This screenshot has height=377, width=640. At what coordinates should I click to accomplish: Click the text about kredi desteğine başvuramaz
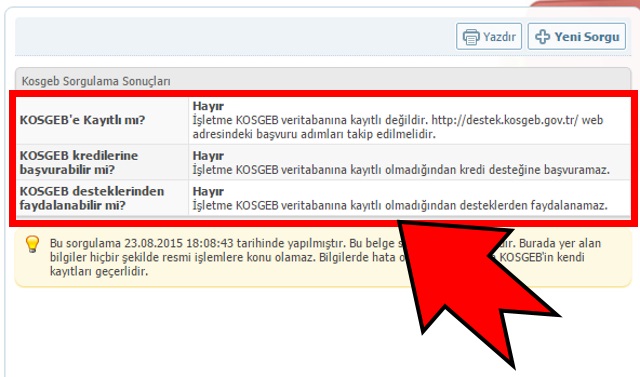[x=401, y=170]
